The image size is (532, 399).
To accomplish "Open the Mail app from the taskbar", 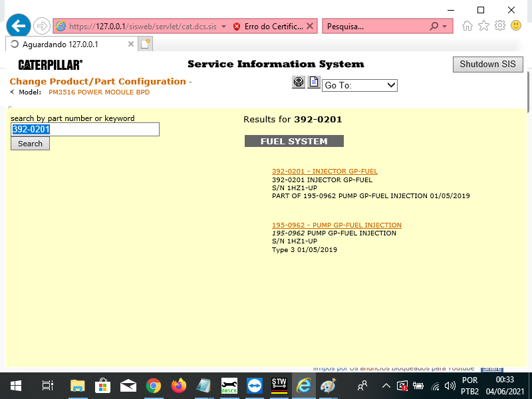I will point(128,386).
